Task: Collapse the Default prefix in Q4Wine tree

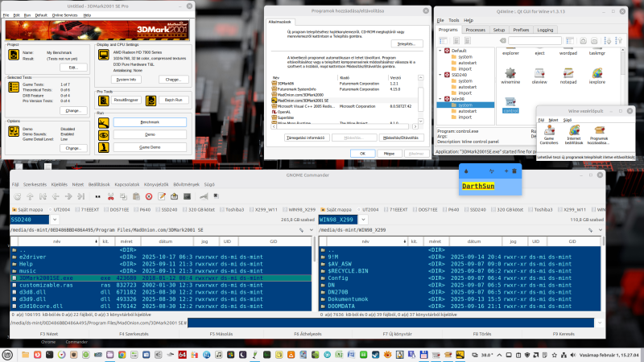Action: [x=440, y=51]
